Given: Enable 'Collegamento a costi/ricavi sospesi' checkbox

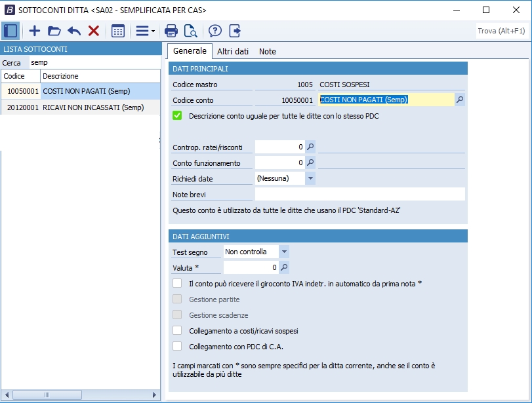Looking at the screenshot, I should 177,330.
